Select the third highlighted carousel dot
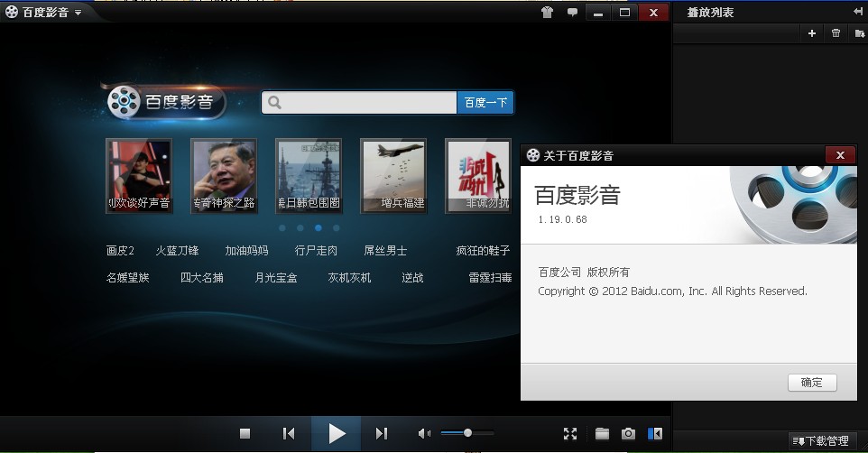Screen dimensions: 868x453 [x=319, y=227]
